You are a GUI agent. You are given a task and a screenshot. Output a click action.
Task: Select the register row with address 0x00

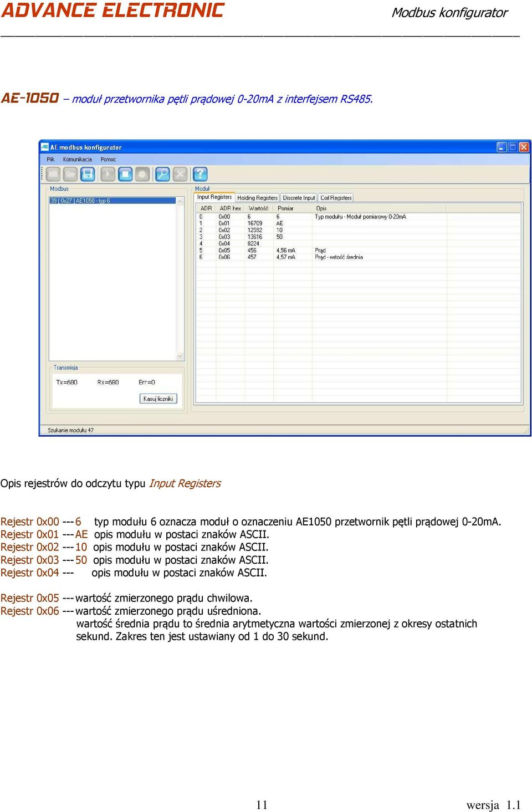coord(359,217)
